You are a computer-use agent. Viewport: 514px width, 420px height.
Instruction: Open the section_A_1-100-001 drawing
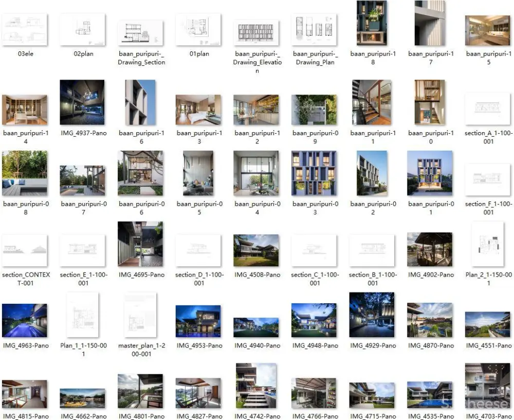488,109
